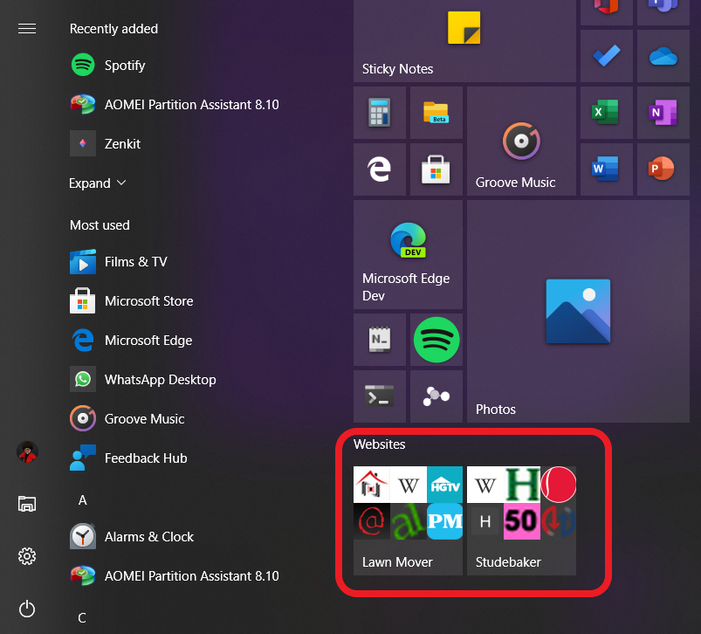This screenshot has width=701, height=634.
Task: Click the Power button
Action: [x=27, y=609]
